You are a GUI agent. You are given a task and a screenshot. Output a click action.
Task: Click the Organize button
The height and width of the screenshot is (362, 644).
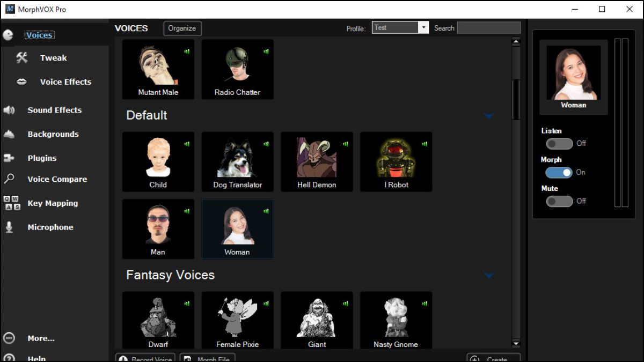tap(182, 28)
